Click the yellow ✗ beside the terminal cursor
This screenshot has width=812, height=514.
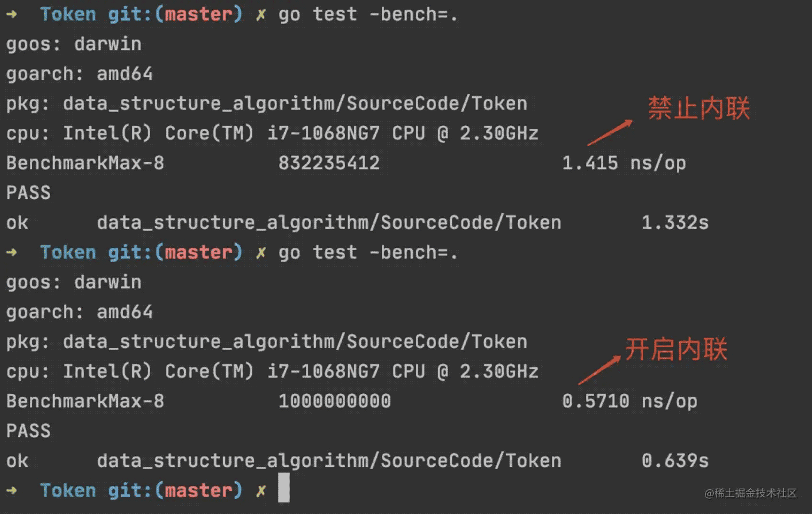(x=261, y=490)
